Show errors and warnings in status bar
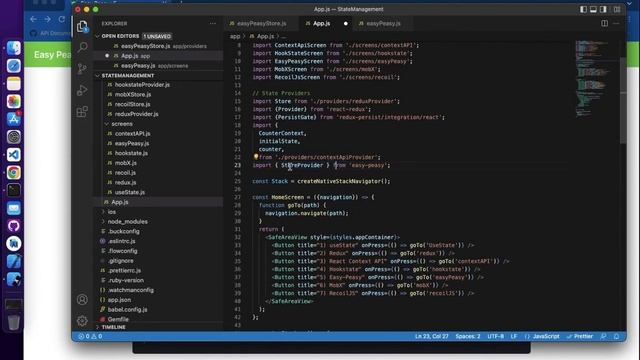640x360 pixels. click(90, 336)
